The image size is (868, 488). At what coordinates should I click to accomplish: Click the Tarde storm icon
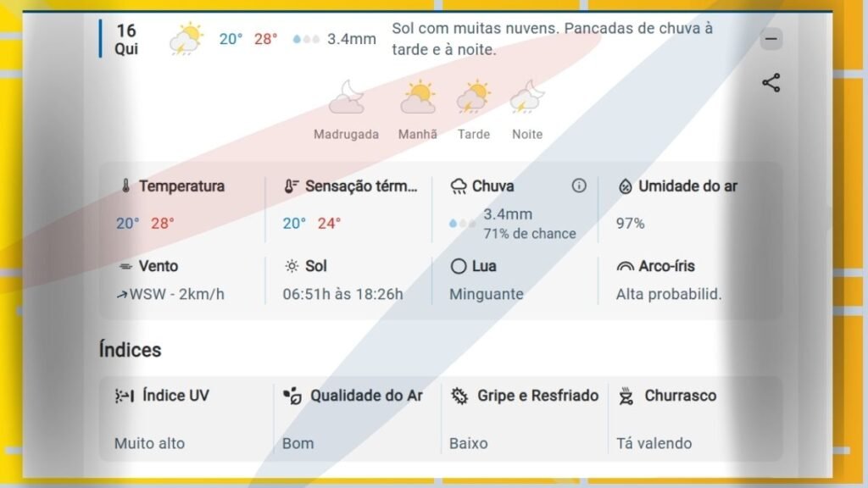(474, 97)
